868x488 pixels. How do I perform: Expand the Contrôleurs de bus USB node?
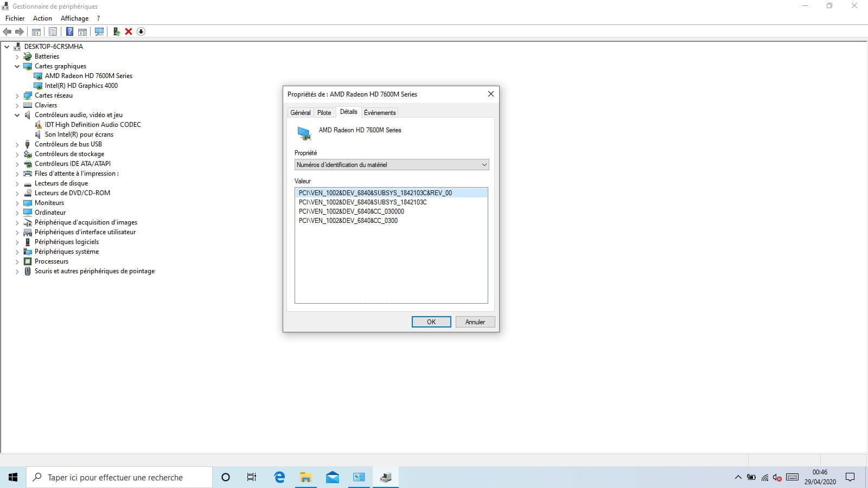tap(17, 144)
